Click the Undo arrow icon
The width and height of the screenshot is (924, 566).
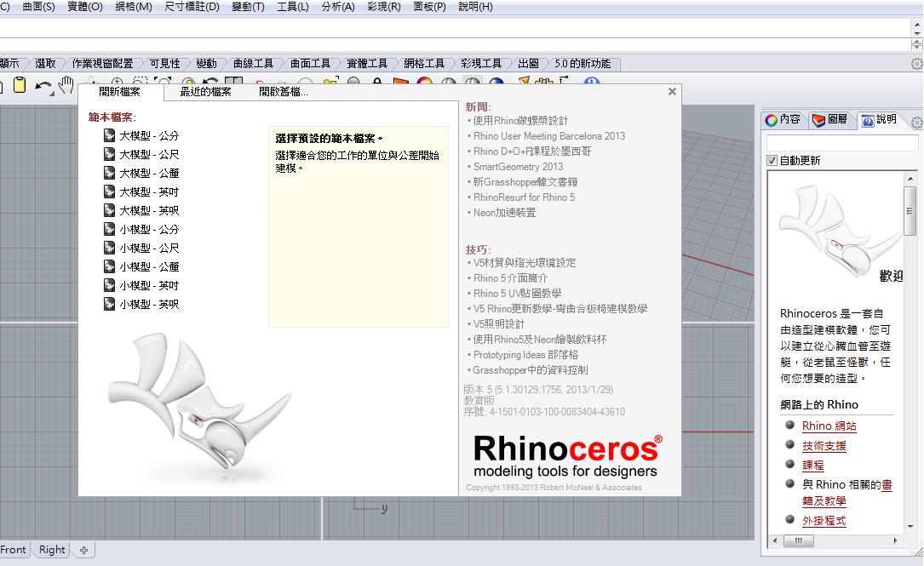[43, 87]
